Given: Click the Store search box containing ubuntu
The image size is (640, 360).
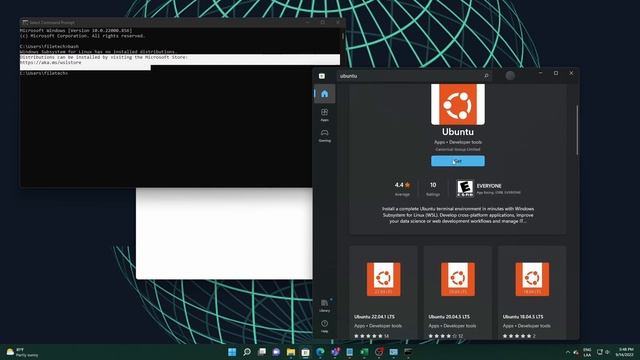Looking at the screenshot, I should [x=414, y=76].
